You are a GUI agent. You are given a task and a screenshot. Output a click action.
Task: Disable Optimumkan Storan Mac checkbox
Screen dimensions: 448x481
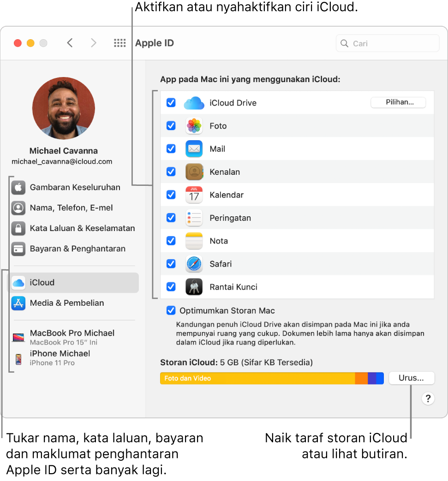click(x=171, y=310)
